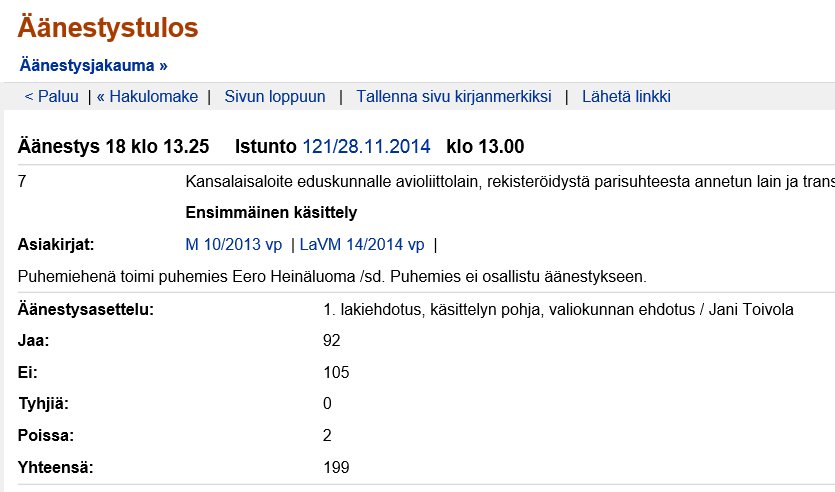
Task: Click the Lähetä linkki link
Action: 626,97
